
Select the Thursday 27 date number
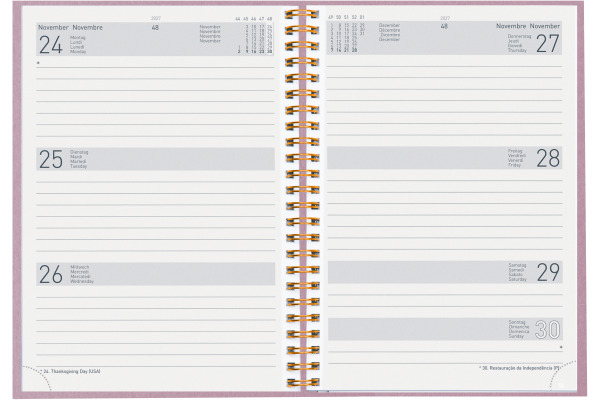click(548, 43)
